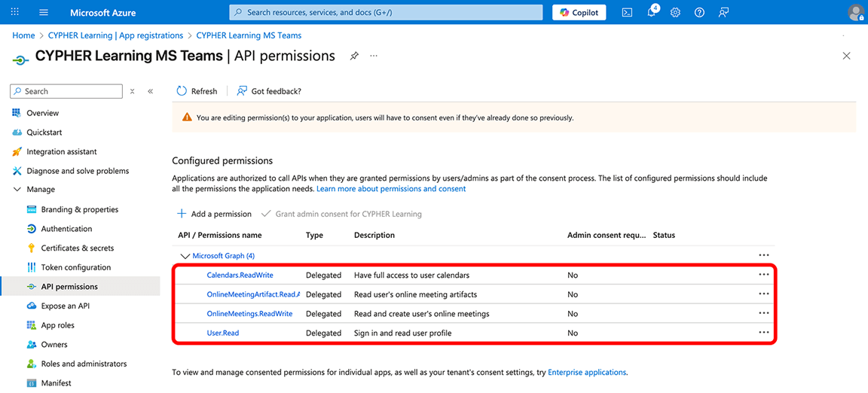
Task: Open Learn more about permissions and consent
Action: 391,189
